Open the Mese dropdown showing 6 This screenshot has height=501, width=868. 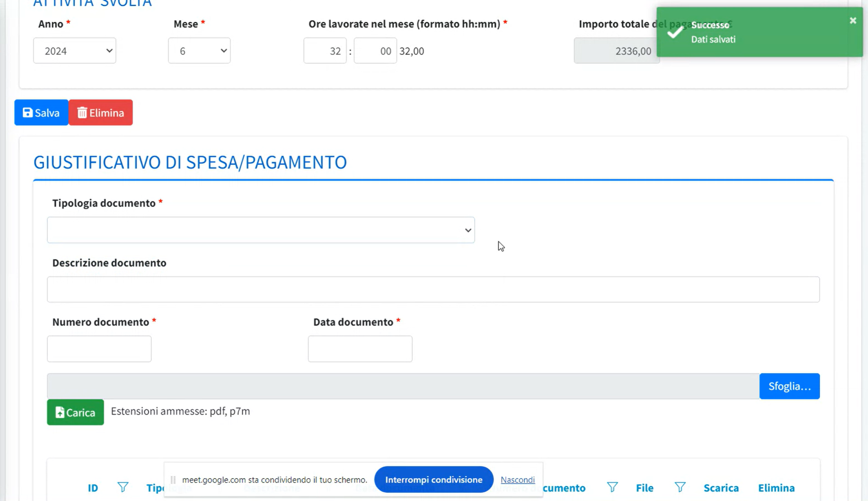pyautogui.click(x=199, y=51)
